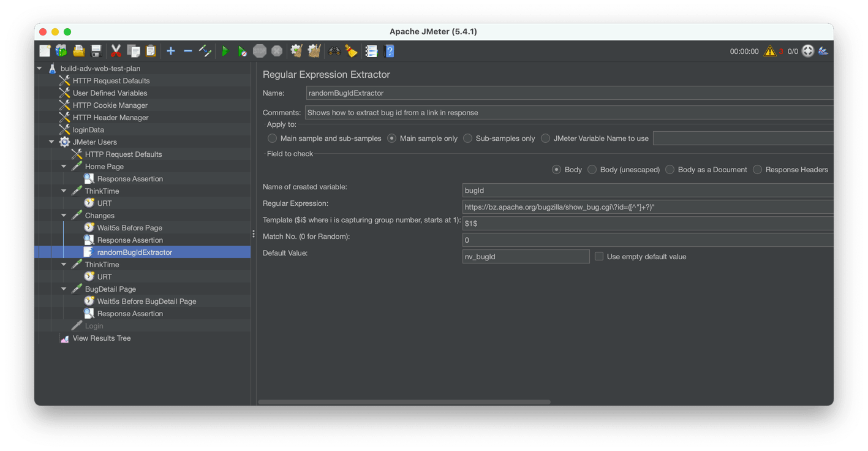Open the Search icon (binoculars) in toolbar
868x451 pixels.
pos(334,51)
